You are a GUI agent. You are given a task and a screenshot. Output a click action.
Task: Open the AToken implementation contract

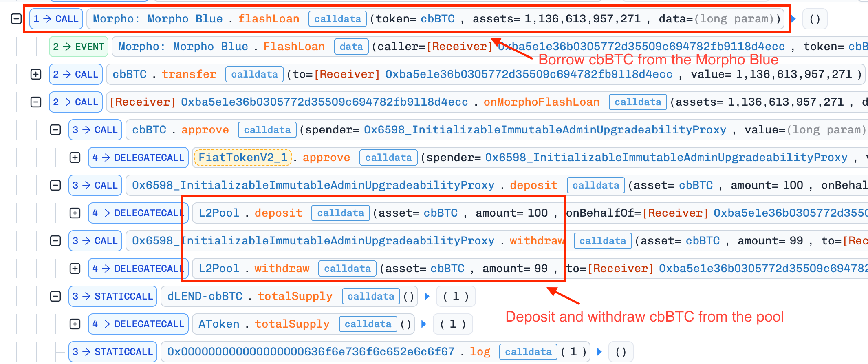(x=219, y=324)
